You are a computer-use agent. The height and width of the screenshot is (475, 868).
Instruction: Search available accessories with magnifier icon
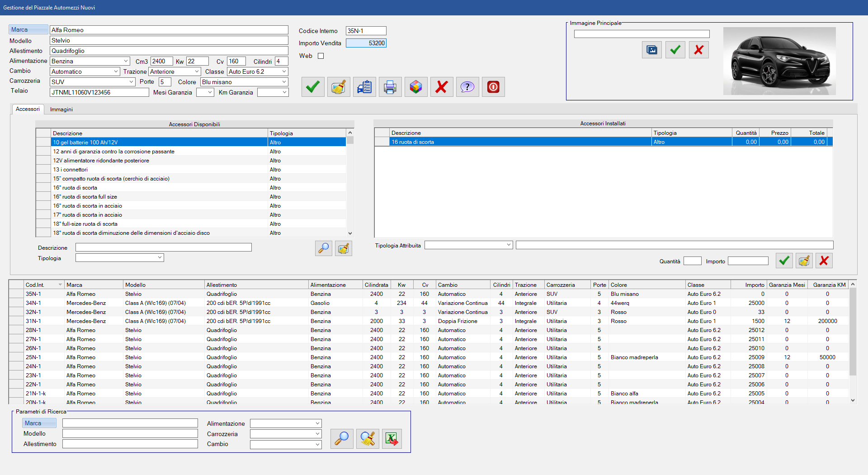coord(324,248)
